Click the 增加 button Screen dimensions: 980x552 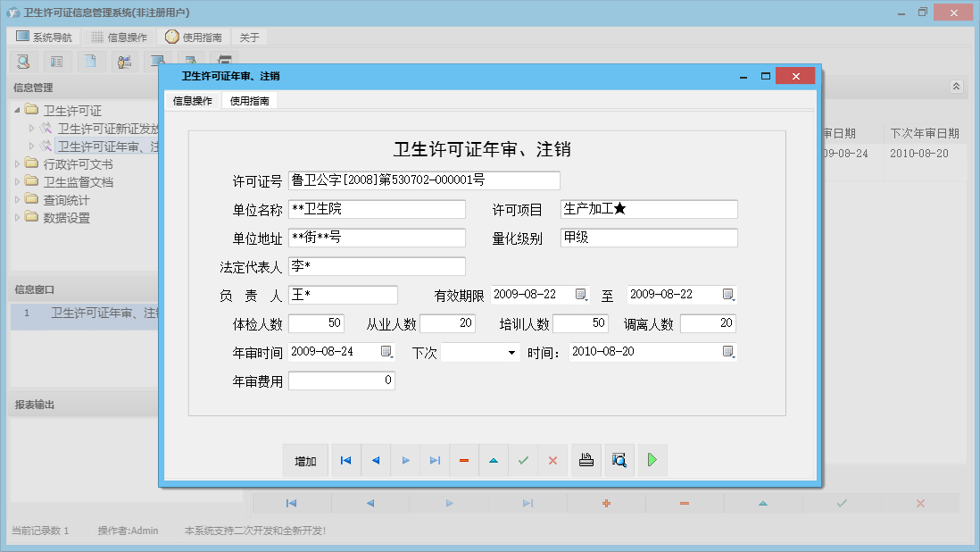point(305,461)
